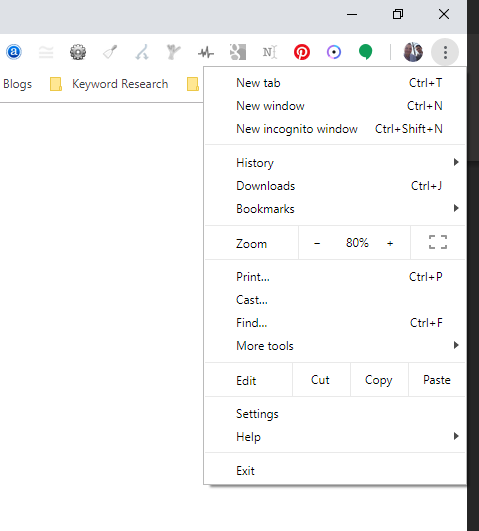
Task: Click the Copy edit button
Action: 379,380
